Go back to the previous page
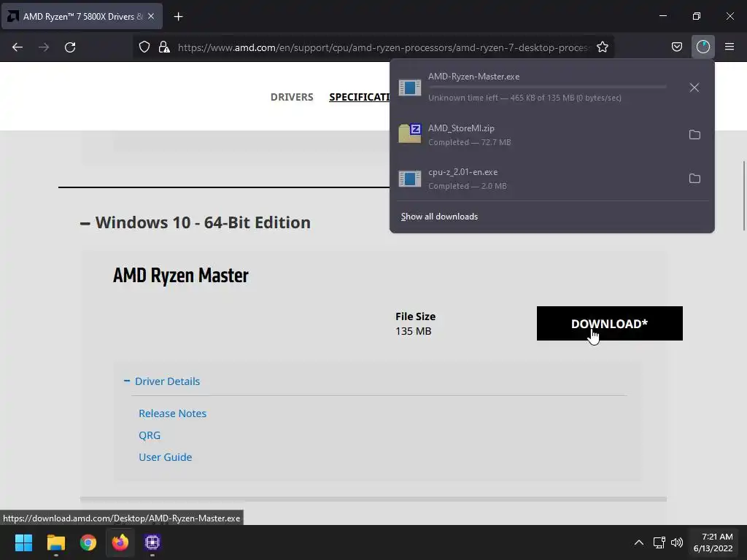This screenshot has width=747, height=560. click(18, 47)
